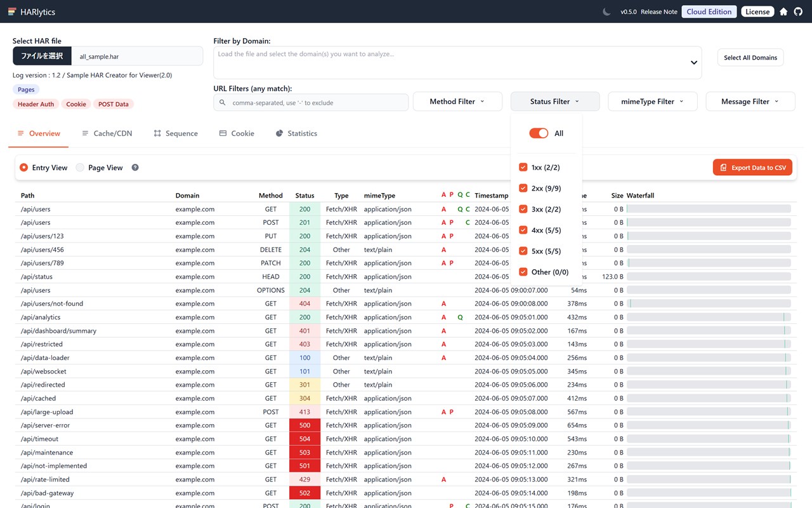
Task: Toggle the All status switch
Action: [x=539, y=133]
